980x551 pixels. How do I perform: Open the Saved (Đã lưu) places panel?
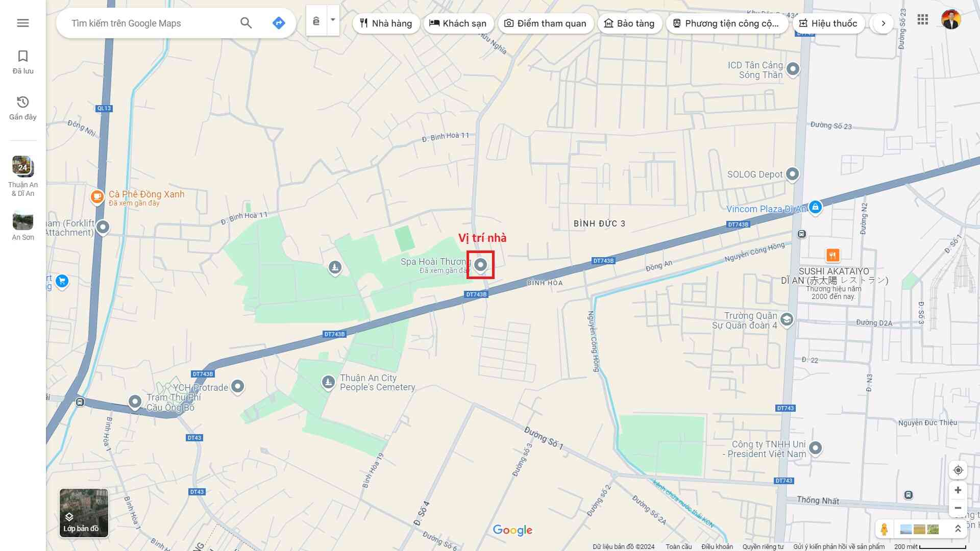[23, 62]
